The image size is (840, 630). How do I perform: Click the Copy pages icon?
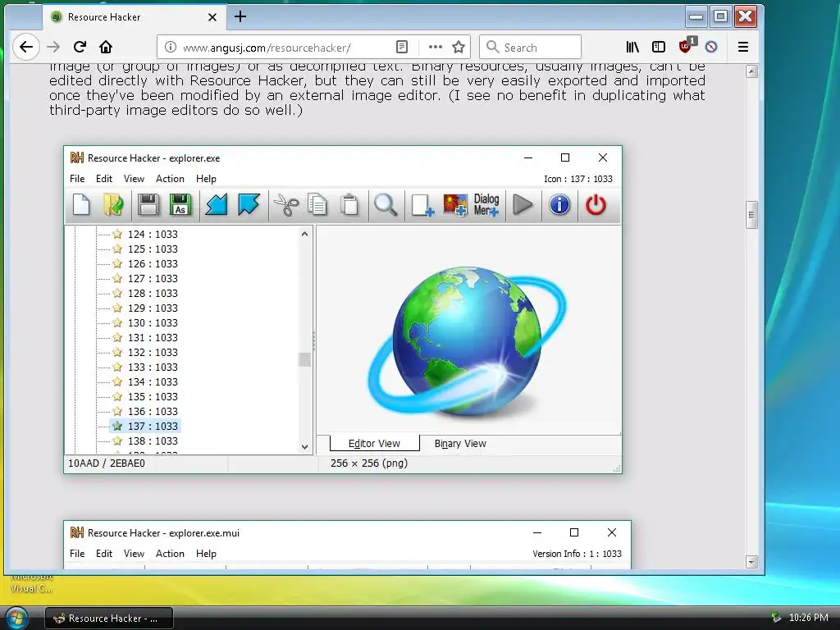[x=317, y=205]
